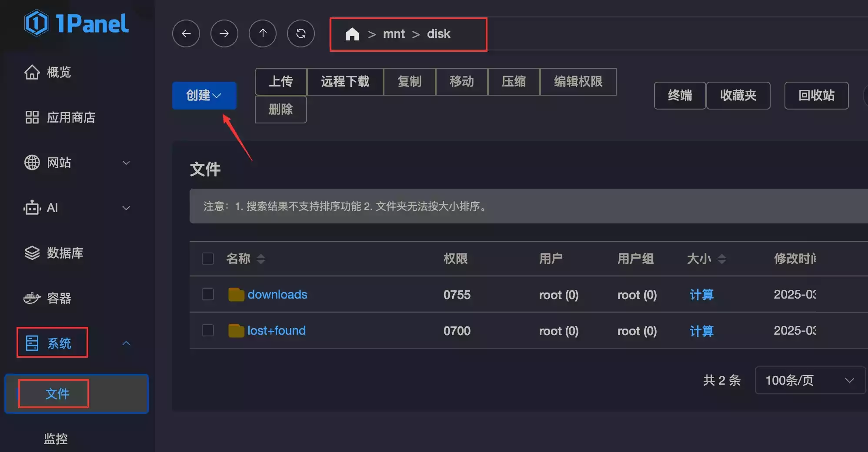Toggle the select-all checkbox in header
The height and width of the screenshot is (452, 868).
208,259
